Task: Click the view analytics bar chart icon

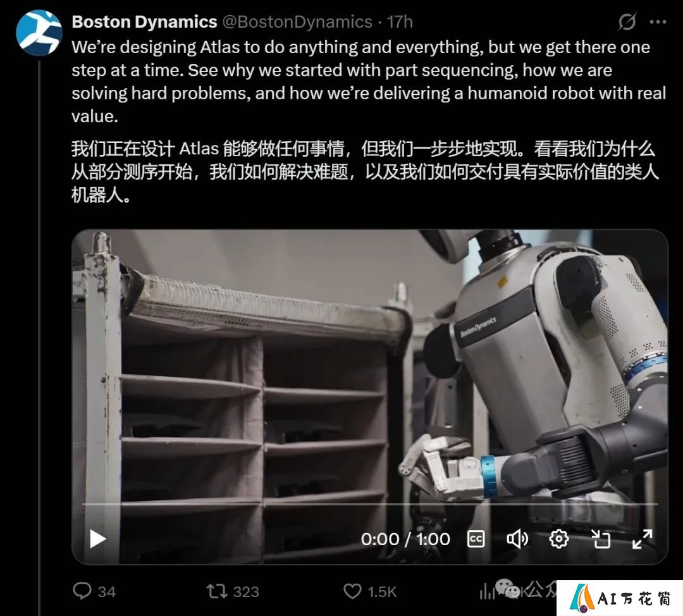Action: [485, 591]
